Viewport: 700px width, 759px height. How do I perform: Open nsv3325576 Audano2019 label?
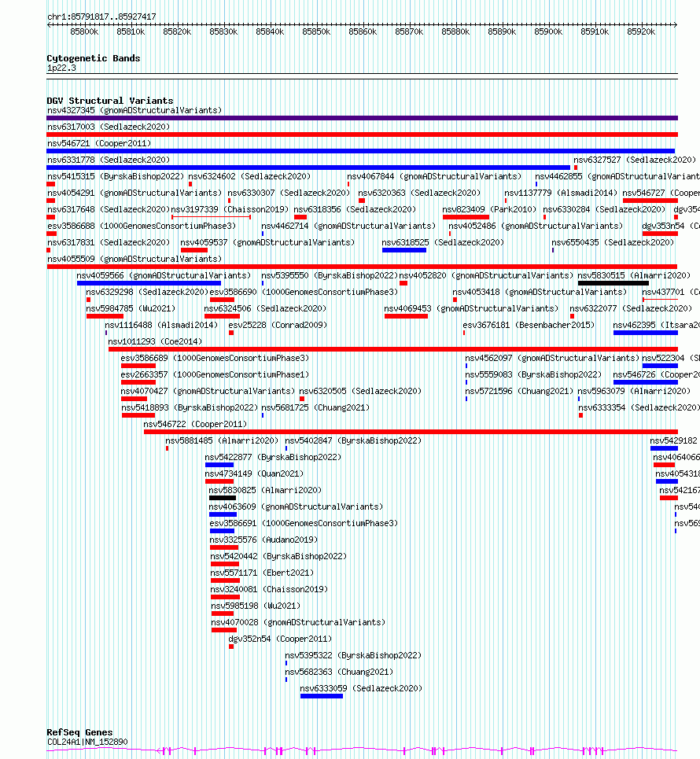point(263,539)
